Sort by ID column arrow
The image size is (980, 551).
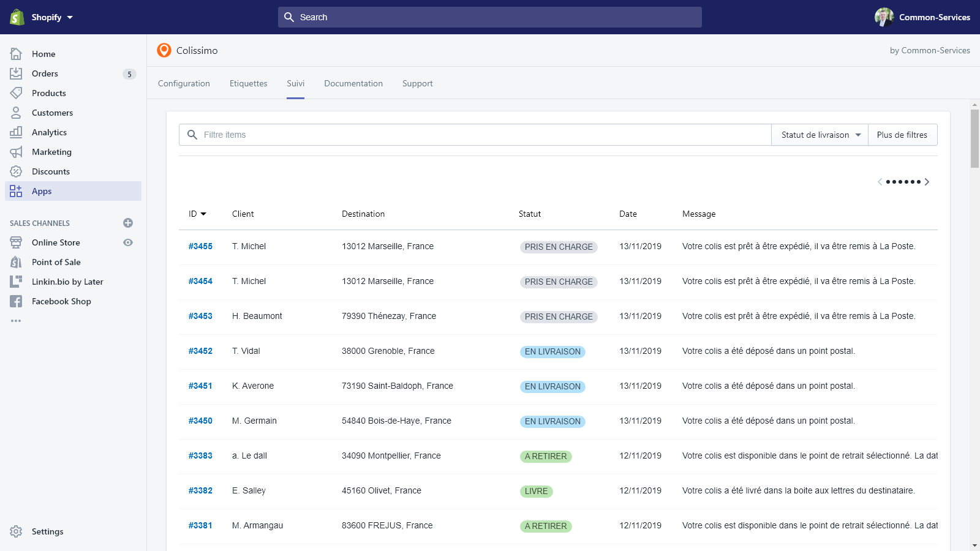point(203,214)
